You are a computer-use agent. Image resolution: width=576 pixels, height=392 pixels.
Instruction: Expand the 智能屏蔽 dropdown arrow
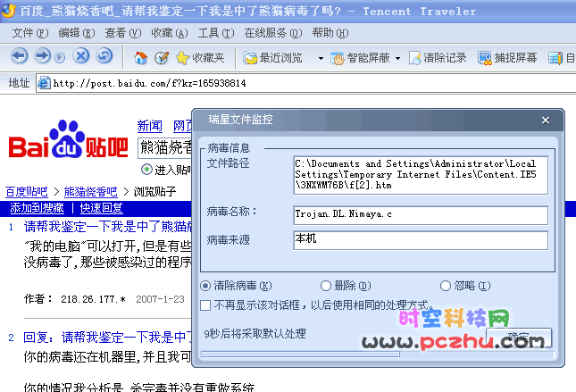(x=397, y=58)
